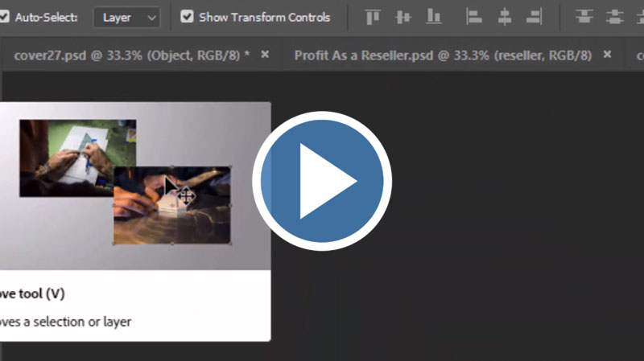Click the tooltip description about moving a selection
The image size is (644, 361).
(64, 322)
